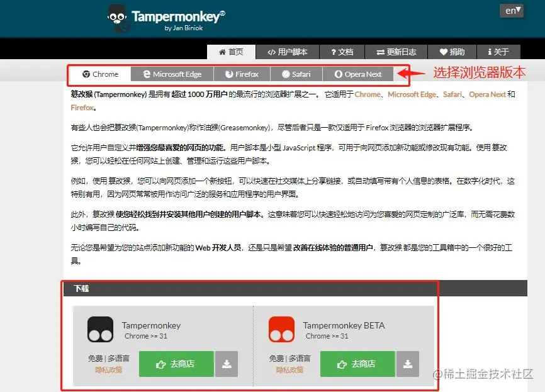Open 隐私政策 link under Tampermonkey stable
The image size is (545, 392).
[x=109, y=370]
